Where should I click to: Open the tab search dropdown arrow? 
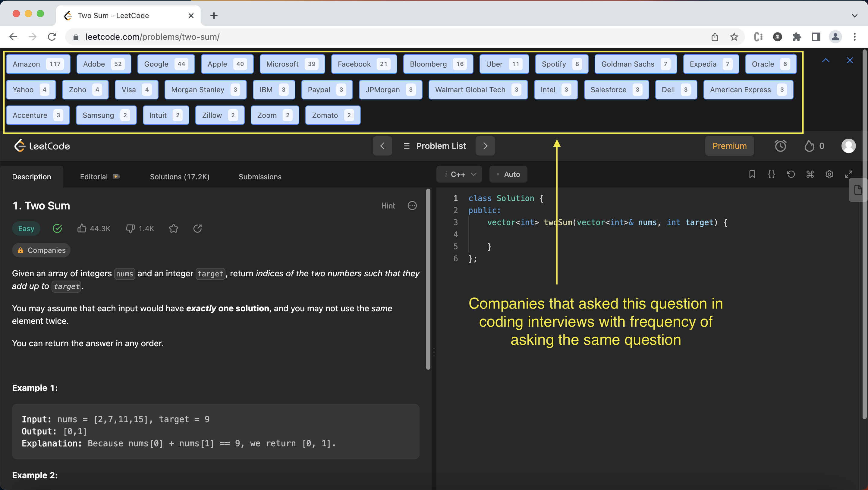[x=854, y=16]
